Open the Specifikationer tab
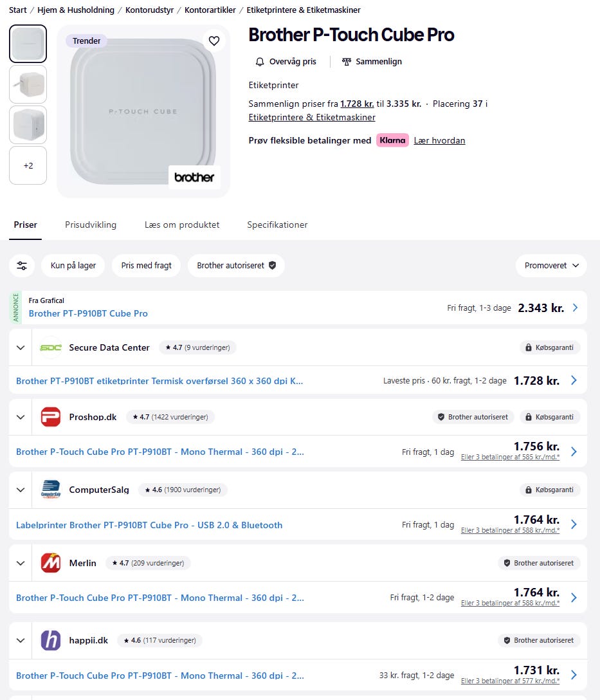This screenshot has width=600, height=700. pos(277,225)
